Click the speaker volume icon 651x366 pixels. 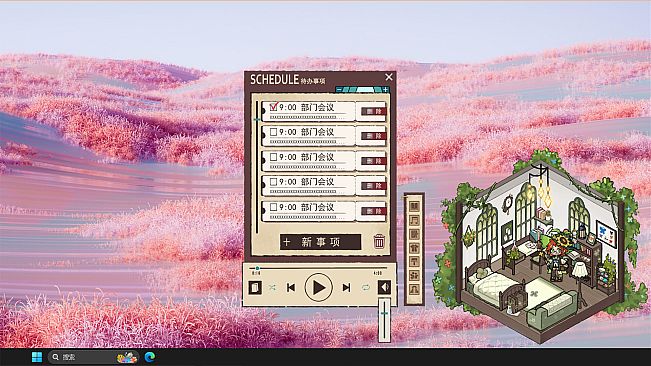coord(384,287)
